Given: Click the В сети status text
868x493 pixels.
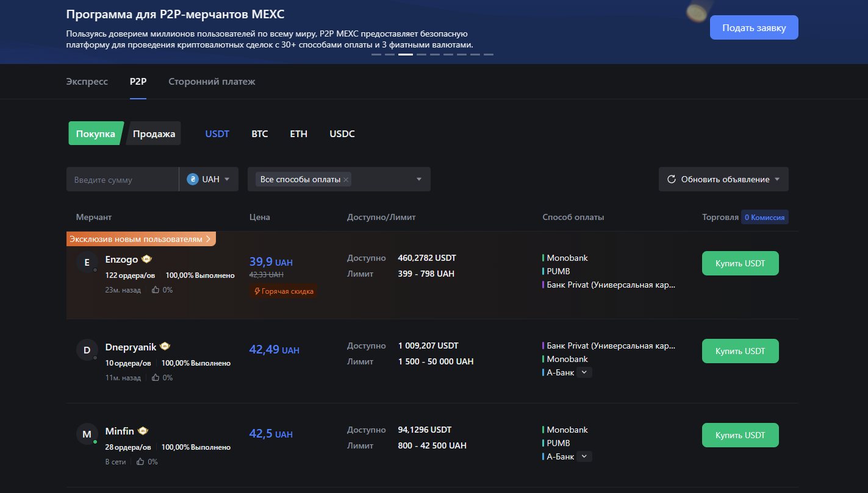Looking at the screenshot, I should click(115, 462).
